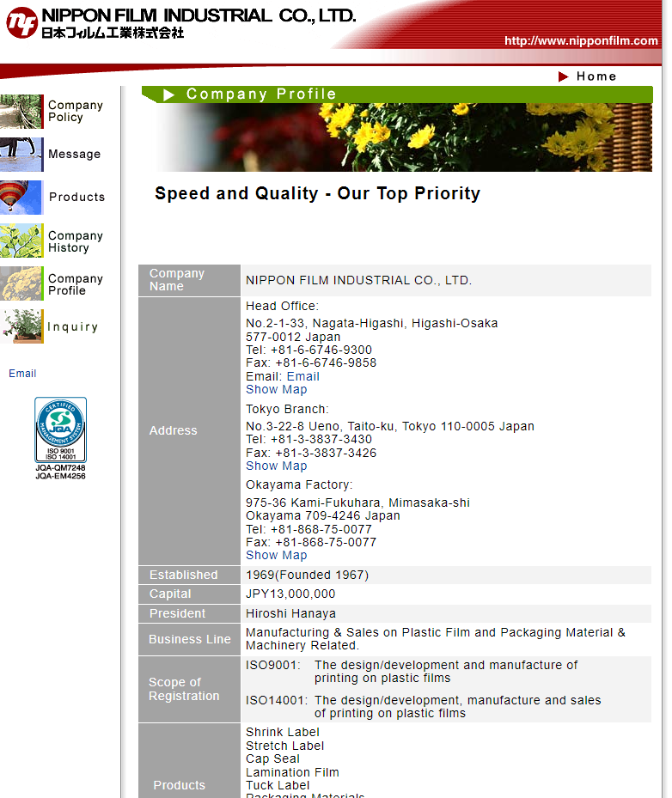The image size is (672, 798).
Task: Click the Home link at top right
Action: pos(596,76)
